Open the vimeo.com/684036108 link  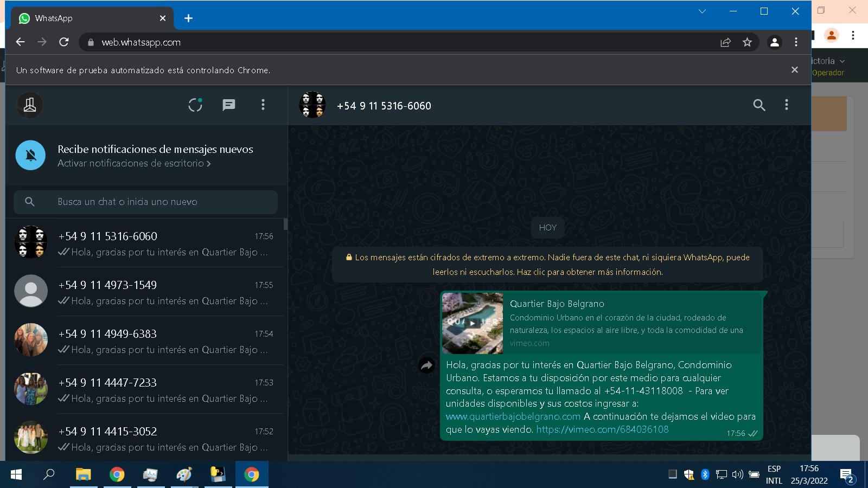click(602, 429)
